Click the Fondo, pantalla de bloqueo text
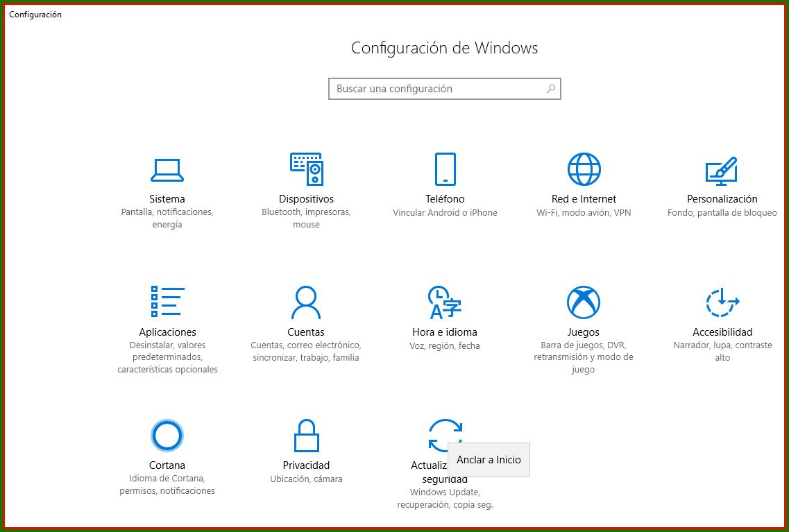The width and height of the screenshot is (789, 532). (x=722, y=212)
